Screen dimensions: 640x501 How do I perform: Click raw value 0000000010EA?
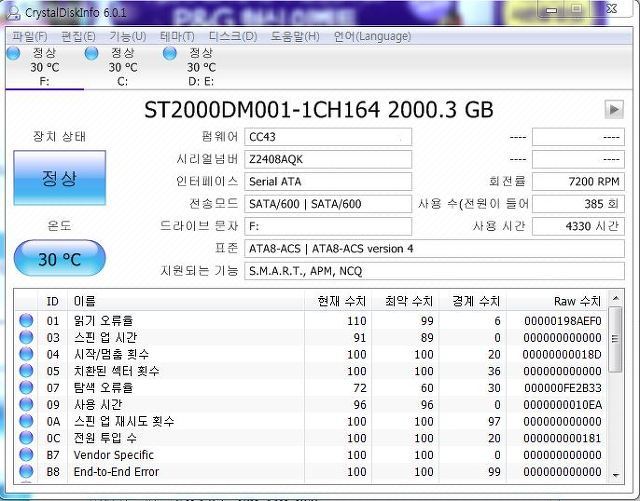click(x=562, y=405)
